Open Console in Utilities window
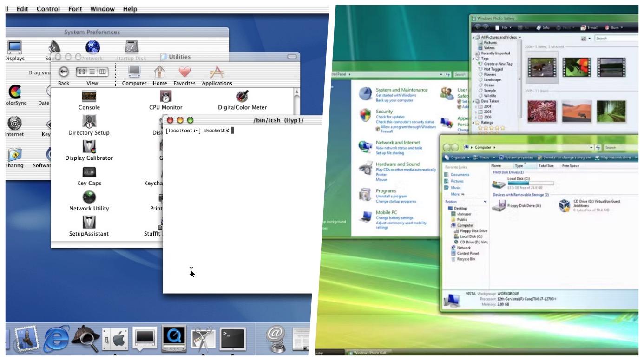644x361 pixels. [89, 101]
